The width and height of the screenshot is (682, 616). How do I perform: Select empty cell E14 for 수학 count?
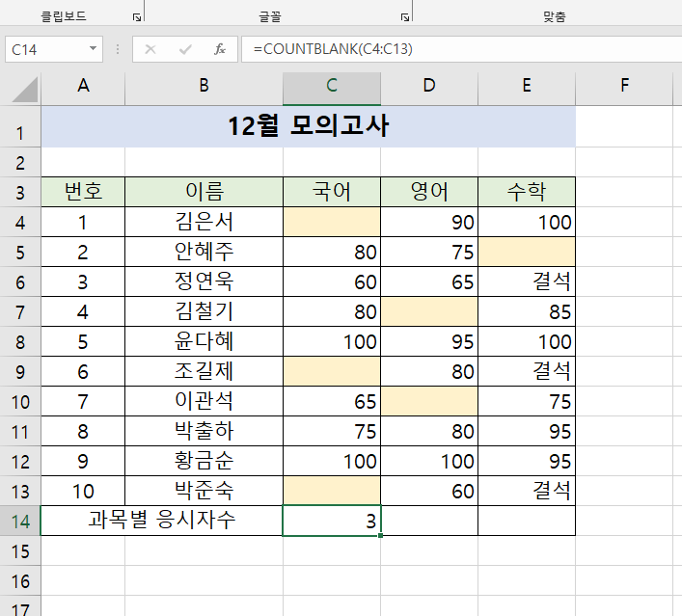tap(527, 521)
